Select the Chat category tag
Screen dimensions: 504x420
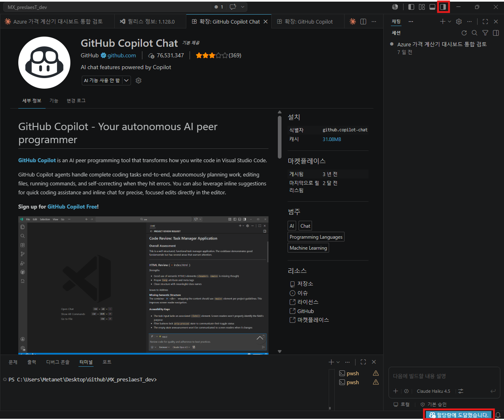click(305, 226)
